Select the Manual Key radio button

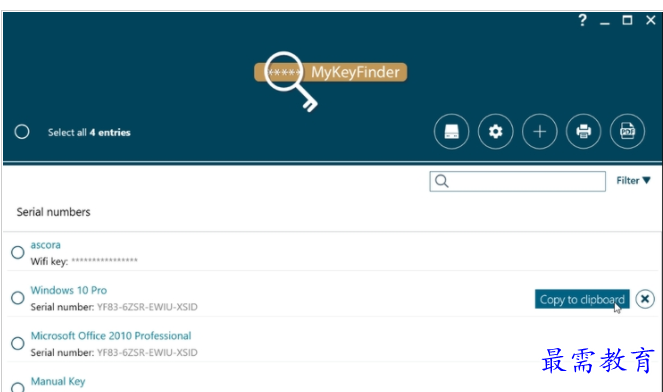(x=17, y=387)
